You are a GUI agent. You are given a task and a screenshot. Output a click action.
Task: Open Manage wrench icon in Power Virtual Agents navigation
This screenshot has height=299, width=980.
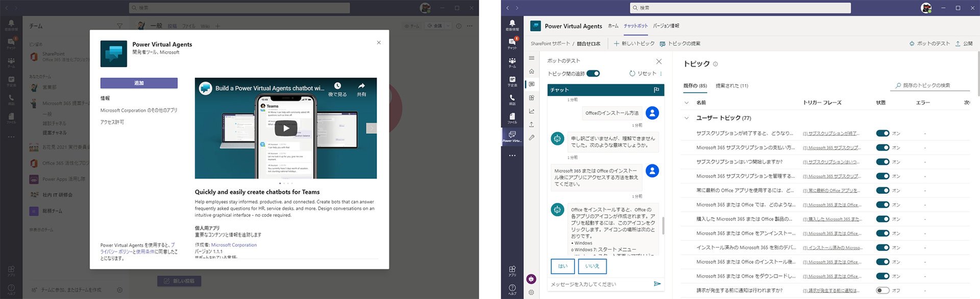point(531,137)
